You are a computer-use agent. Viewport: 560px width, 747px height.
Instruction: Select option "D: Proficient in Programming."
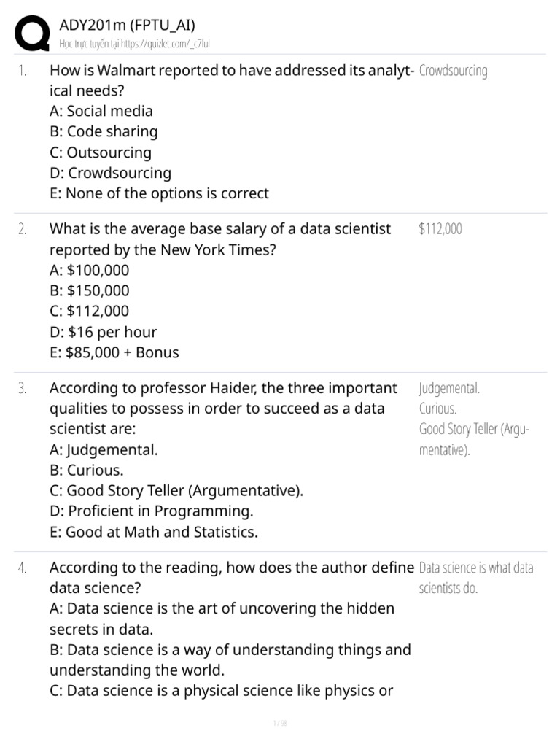coord(152,511)
